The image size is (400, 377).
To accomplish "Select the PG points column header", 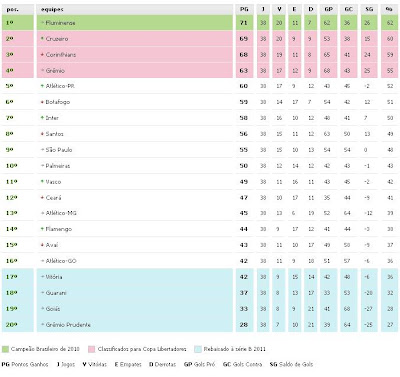I will click(x=244, y=9).
